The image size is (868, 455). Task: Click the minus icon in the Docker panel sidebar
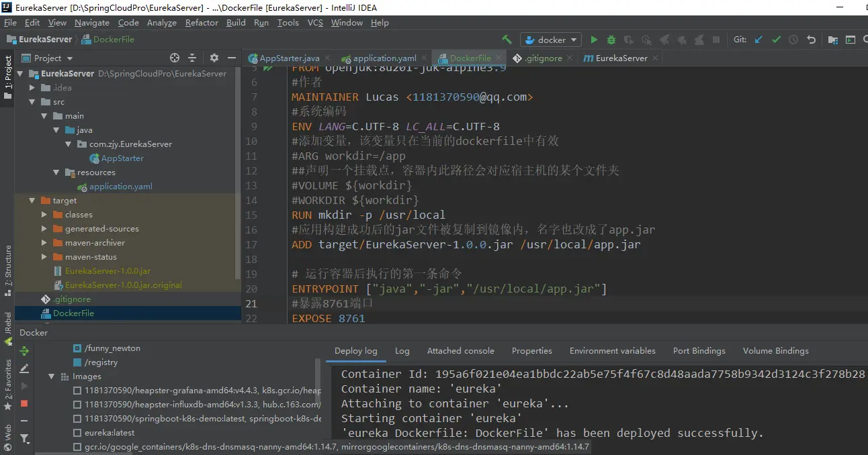point(24,421)
